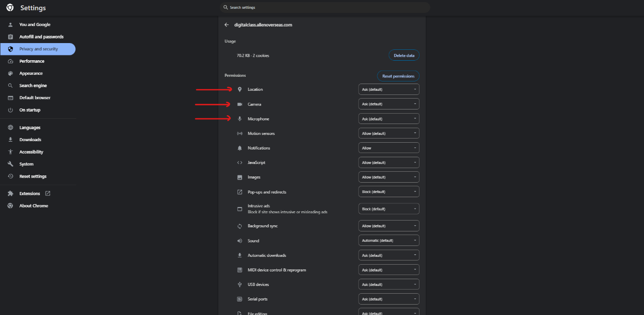The image size is (644, 315).
Task: Open the Pop-ups and redirects dropdown
Action: [389, 191]
